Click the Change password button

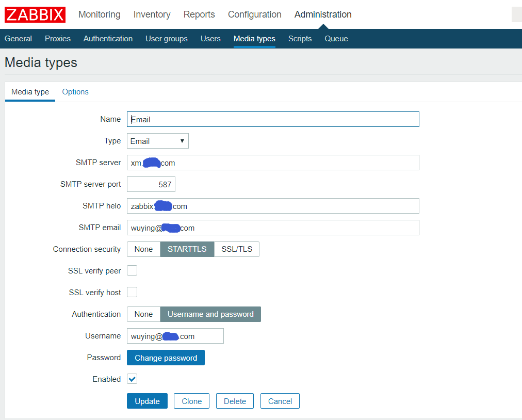(166, 358)
